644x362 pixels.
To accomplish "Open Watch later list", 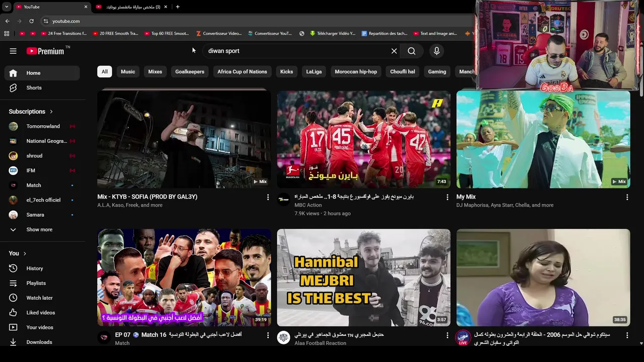I will click(x=42, y=298).
